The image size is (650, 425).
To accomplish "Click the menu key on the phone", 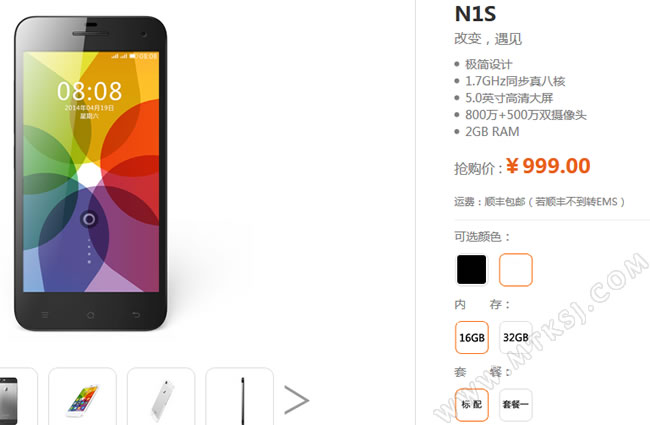I will [45, 315].
